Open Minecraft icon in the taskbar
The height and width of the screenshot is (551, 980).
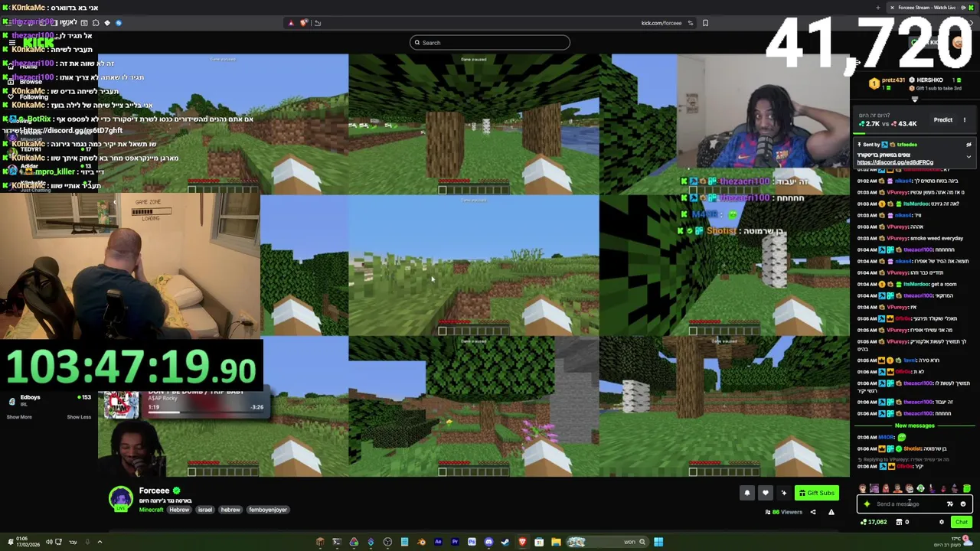(x=320, y=542)
